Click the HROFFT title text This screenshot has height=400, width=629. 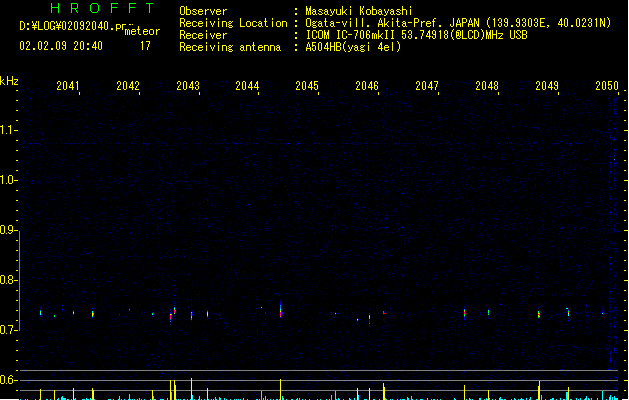tap(102, 8)
